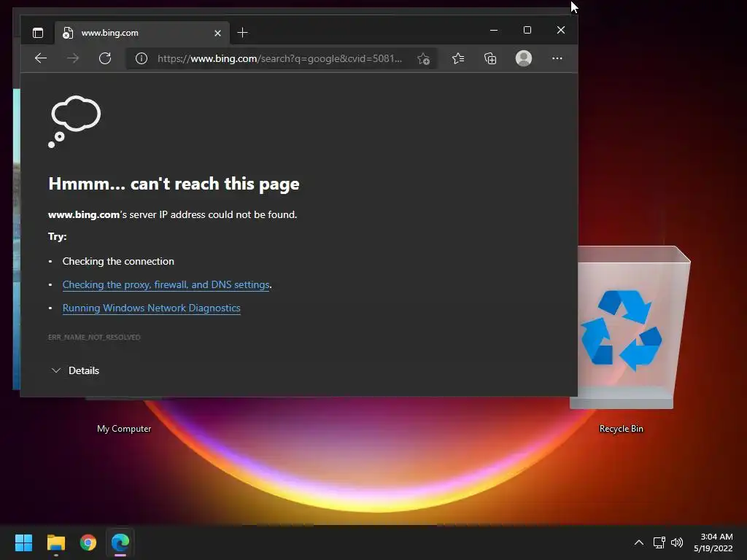
Task: Open the tab actions menu icon
Action: (x=38, y=33)
